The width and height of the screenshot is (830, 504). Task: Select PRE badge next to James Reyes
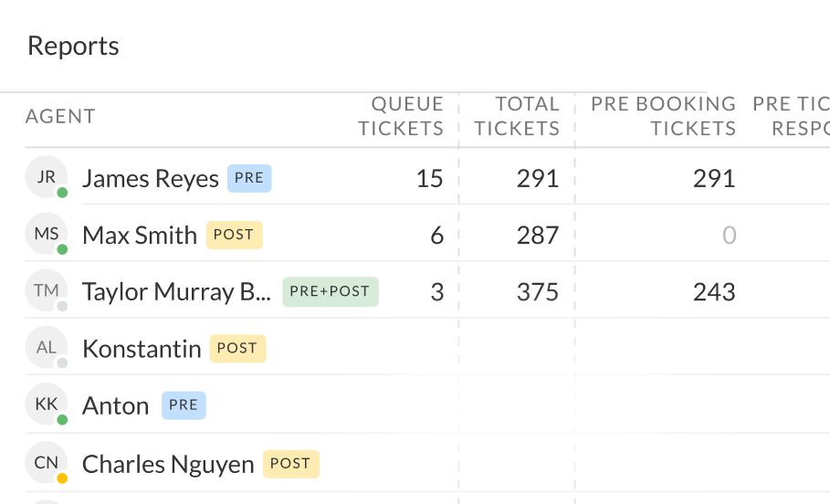249,178
